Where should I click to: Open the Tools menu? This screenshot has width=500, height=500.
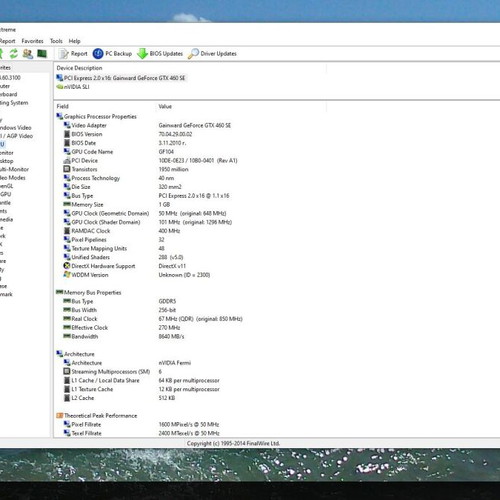pos(56,41)
